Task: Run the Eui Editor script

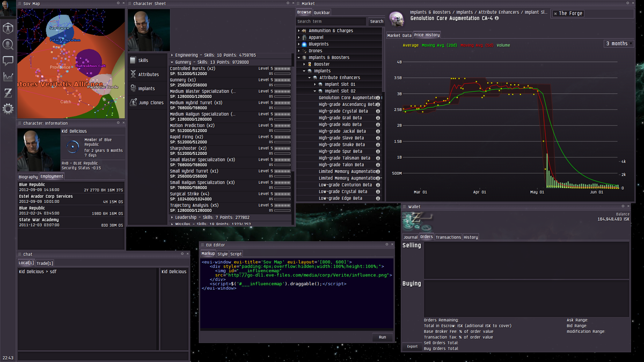Action: pos(383,337)
